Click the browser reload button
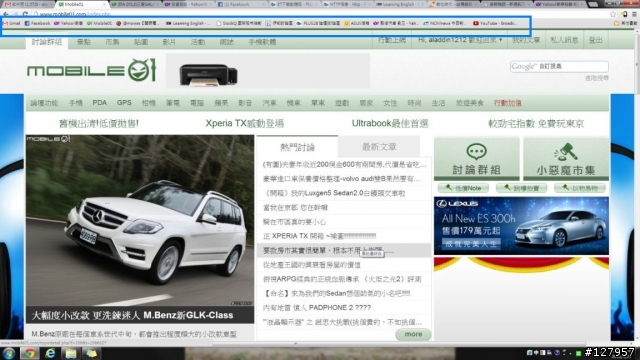The height and width of the screenshot is (360, 640). [25, 14]
